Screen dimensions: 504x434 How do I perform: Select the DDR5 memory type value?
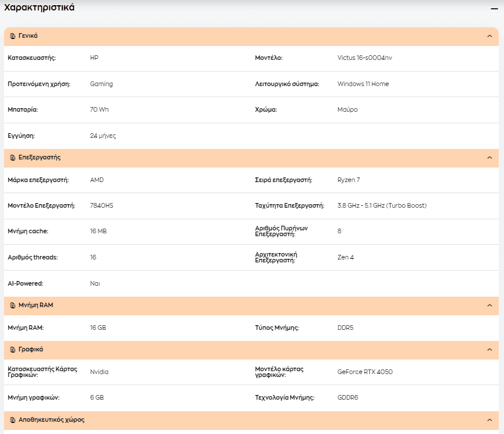(x=345, y=328)
